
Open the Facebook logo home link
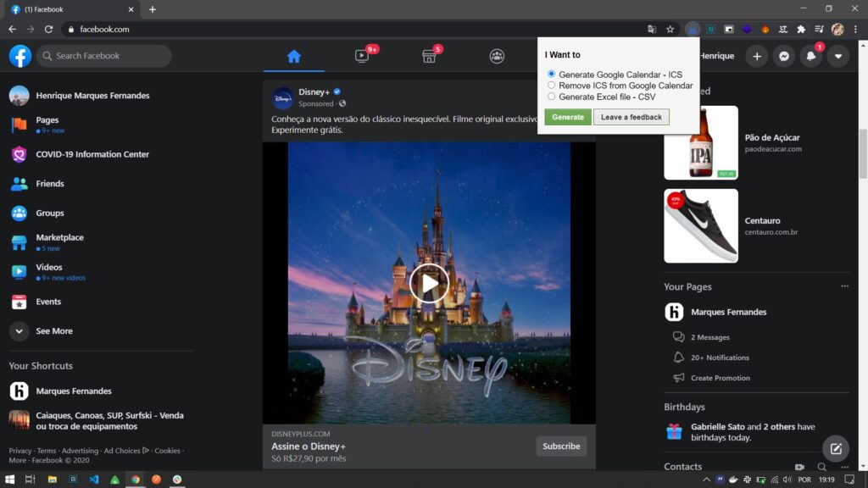[20, 56]
